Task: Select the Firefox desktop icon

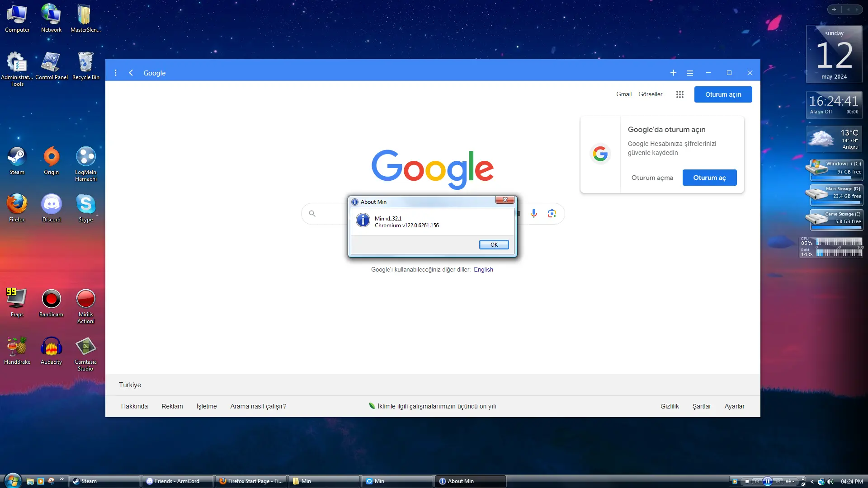Action: [17, 208]
